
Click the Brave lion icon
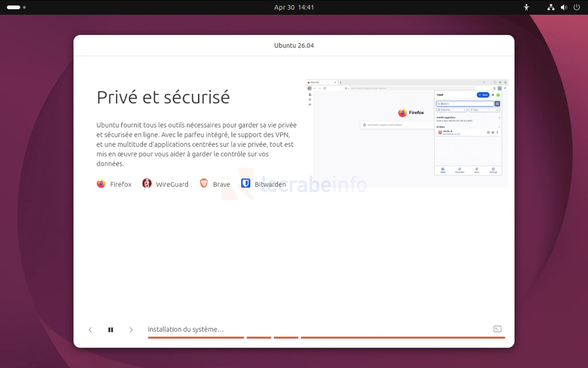coord(204,184)
